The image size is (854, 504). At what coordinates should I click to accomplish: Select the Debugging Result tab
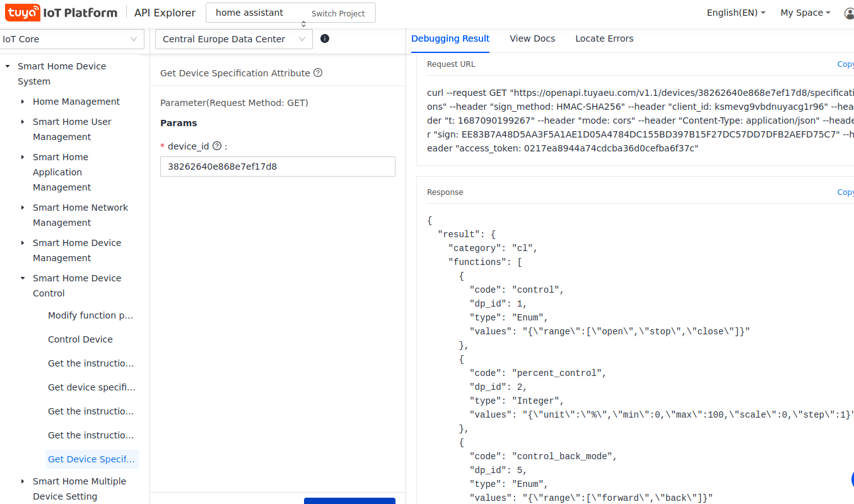pyautogui.click(x=450, y=38)
